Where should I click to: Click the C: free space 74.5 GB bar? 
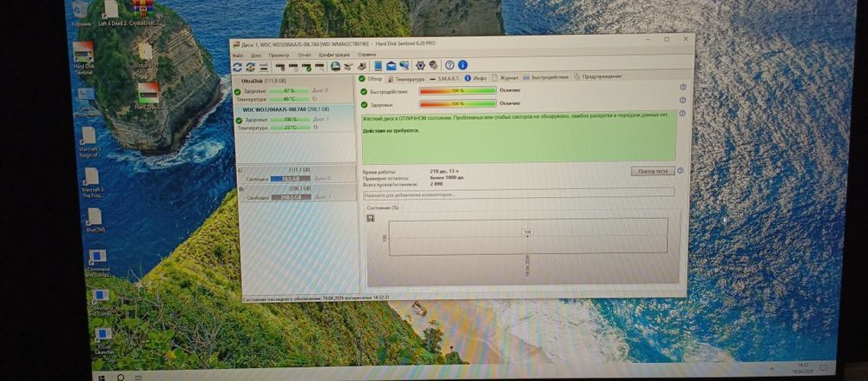click(290, 178)
